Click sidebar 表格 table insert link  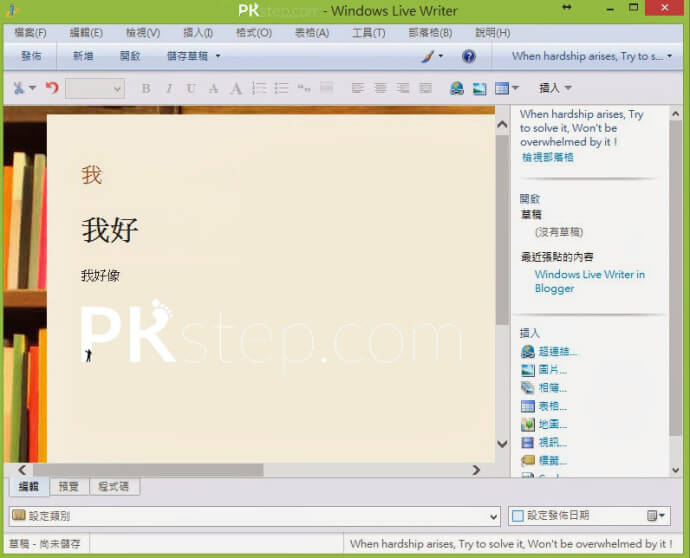[x=552, y=406]
